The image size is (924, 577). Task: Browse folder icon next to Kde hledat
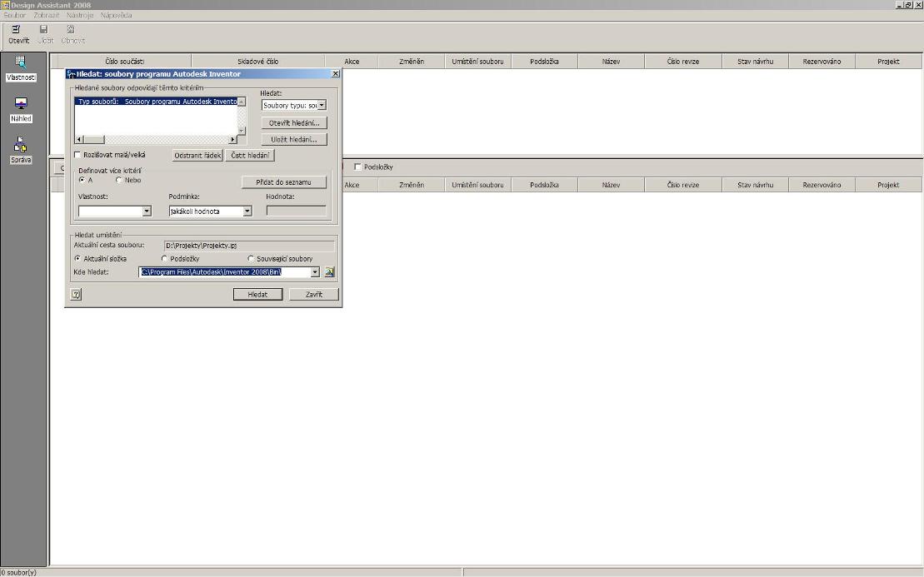pyautogui.click(x=329, y=272)
